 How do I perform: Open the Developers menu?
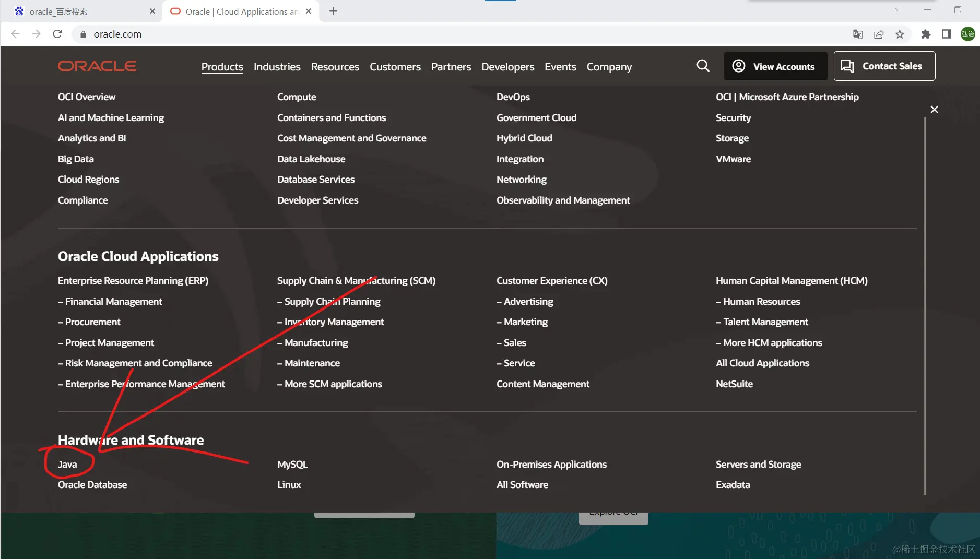tap(507, 67)
